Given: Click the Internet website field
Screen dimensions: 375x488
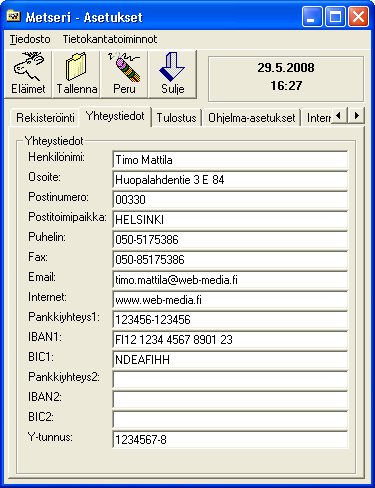Looking at the screenshot, I should 230,300.
